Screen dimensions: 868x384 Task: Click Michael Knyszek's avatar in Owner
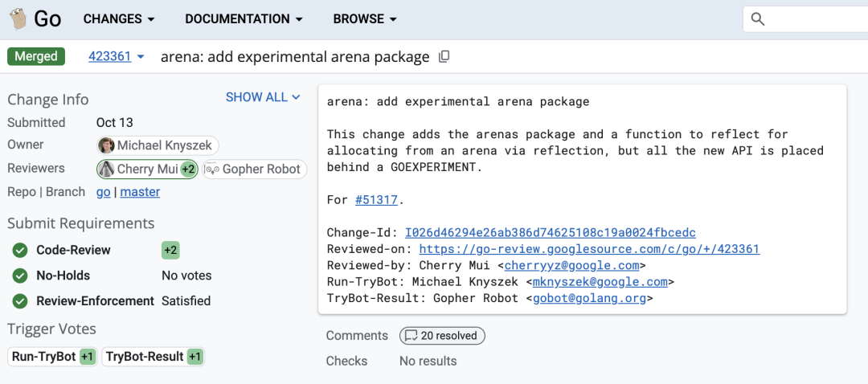(x=106, y=145)
